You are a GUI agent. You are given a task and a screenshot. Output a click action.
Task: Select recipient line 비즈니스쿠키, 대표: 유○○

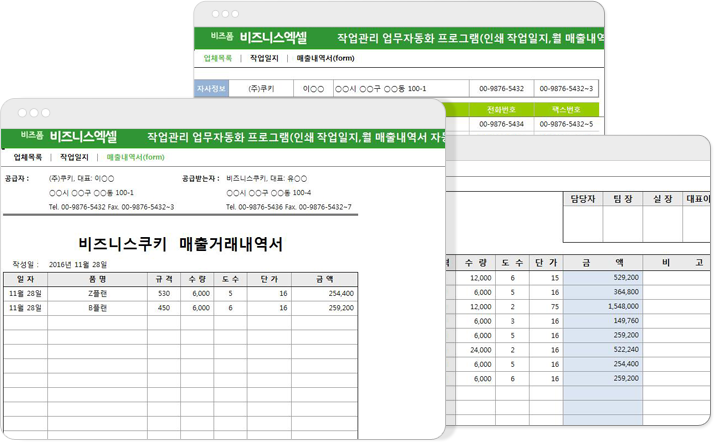tap(266, 179)
